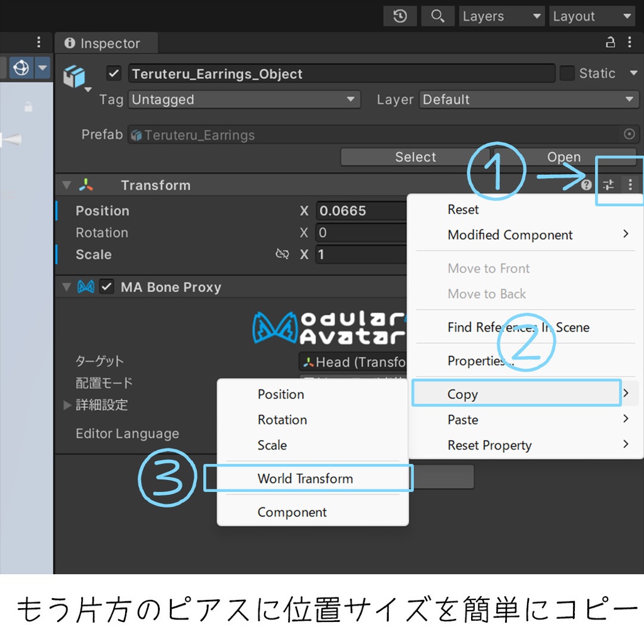Screen dimensions: 644x644
Task: Open the Tag dropdown showing Untagged
Action: [x=244, y=99]
